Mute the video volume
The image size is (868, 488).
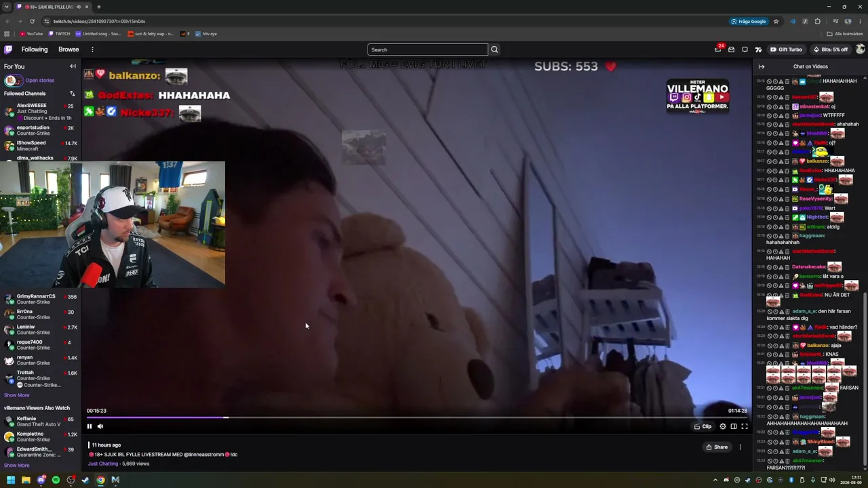(100, 426)
